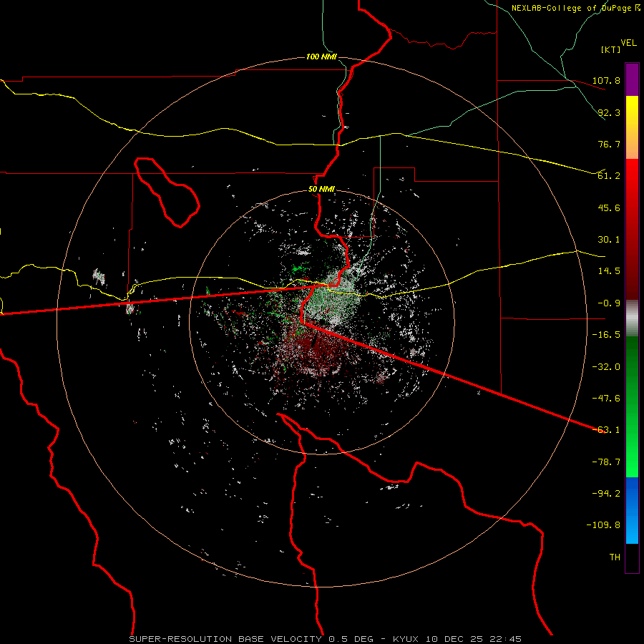644x644 pixels.
Task: Click the blue segment of the color bar
Action: tap(632, 510)
